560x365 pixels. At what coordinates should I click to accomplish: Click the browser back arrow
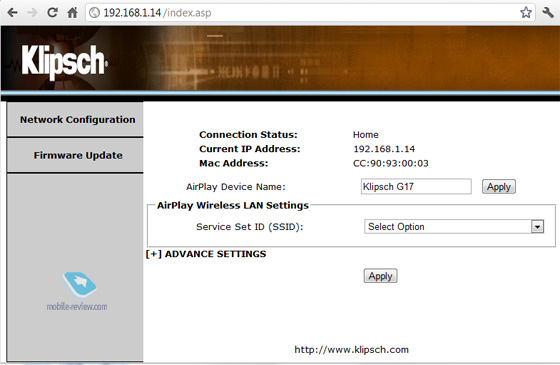tap(12, 13)
